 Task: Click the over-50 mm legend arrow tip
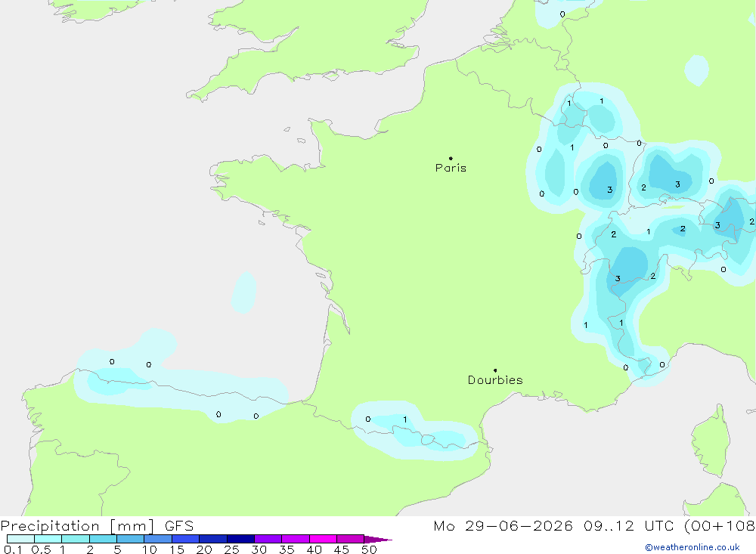(x=379, y=540)
